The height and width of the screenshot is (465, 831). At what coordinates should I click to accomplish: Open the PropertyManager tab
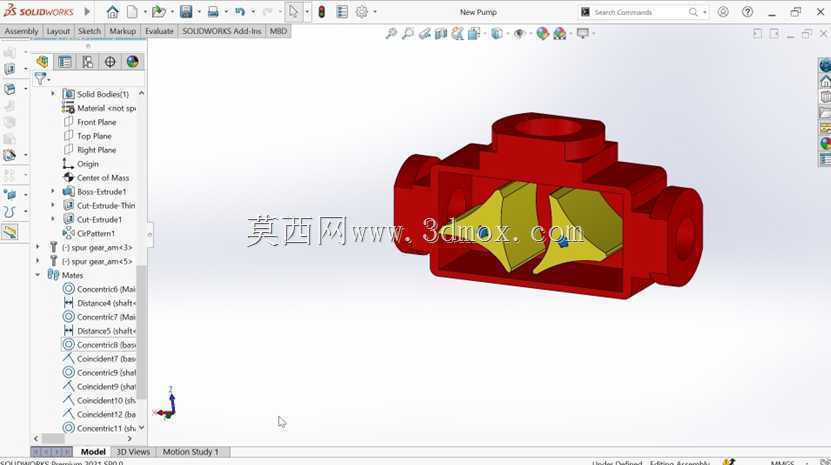coord(65,62)
